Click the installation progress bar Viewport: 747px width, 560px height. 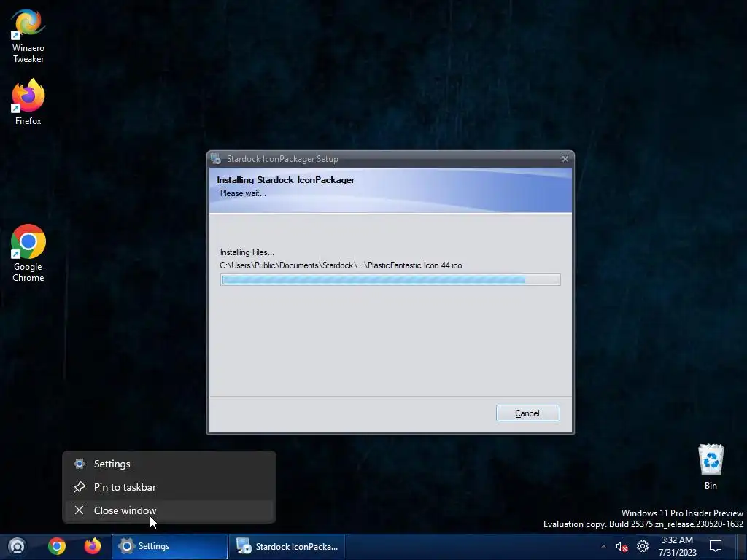(390, 279)
